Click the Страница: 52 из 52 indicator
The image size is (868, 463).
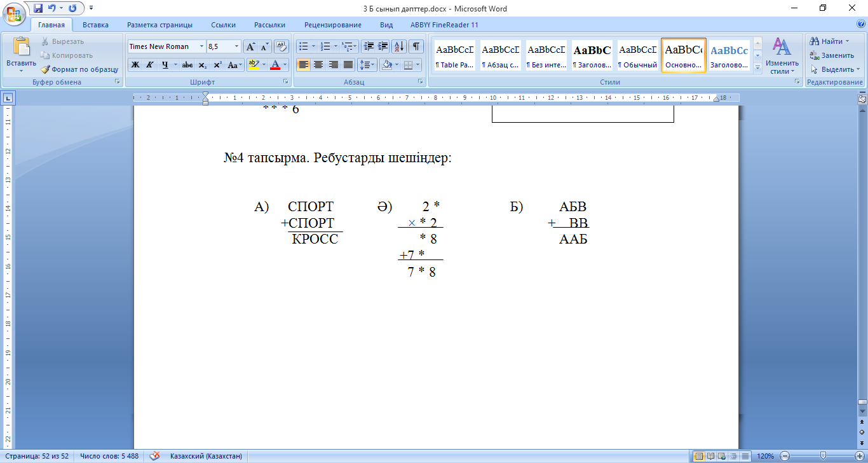37,456
